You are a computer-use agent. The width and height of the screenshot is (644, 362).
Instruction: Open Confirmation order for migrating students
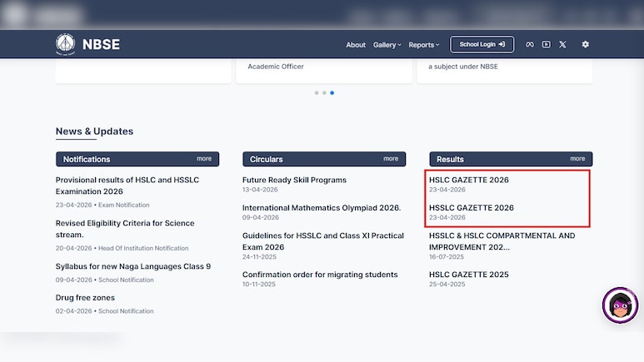[x=320, y=275]
